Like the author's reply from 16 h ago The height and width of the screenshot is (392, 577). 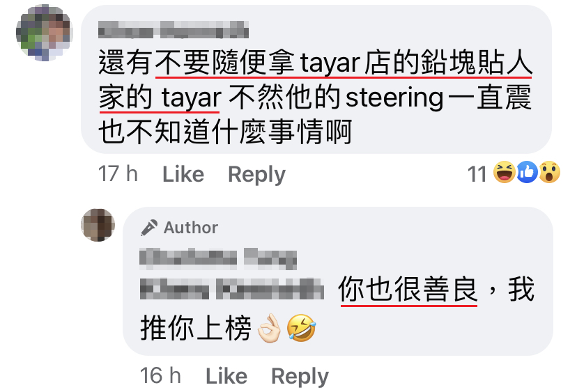click(226, 376)
